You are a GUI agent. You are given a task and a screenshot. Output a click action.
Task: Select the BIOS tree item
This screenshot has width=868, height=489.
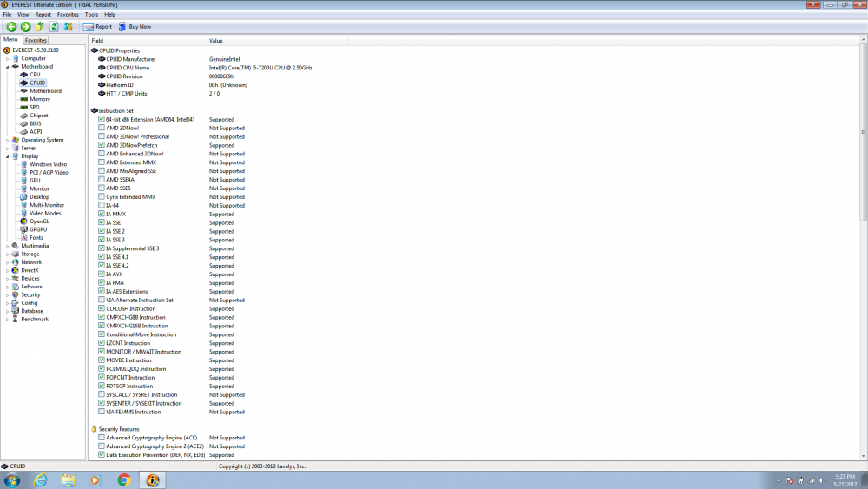point(36,123)
